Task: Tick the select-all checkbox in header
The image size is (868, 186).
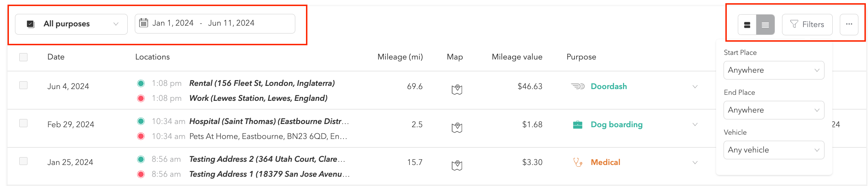Action: [24, 57]
